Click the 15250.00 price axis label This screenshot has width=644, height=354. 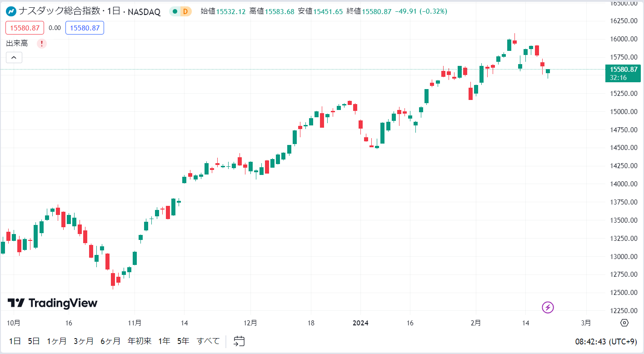[x=624, y=93]
